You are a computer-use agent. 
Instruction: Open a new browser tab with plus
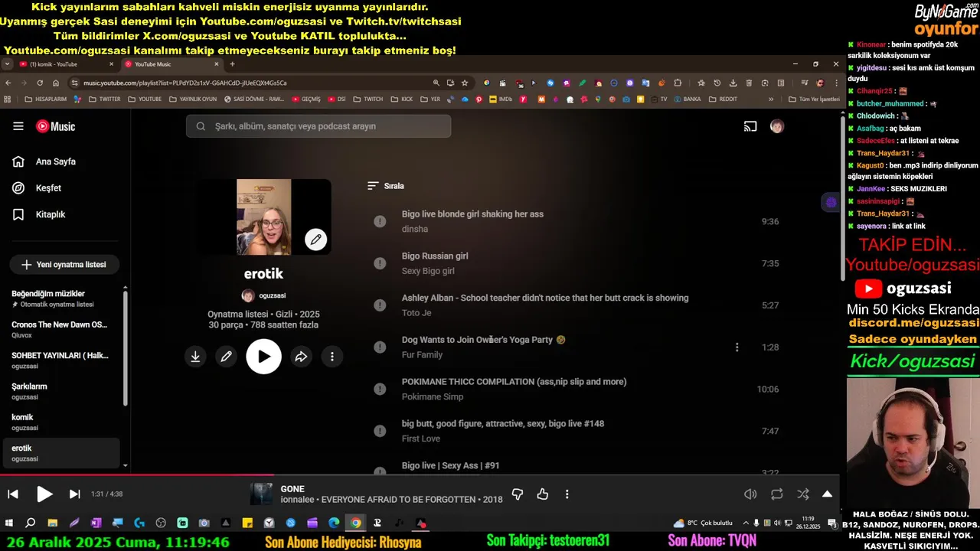pos(232,64)
